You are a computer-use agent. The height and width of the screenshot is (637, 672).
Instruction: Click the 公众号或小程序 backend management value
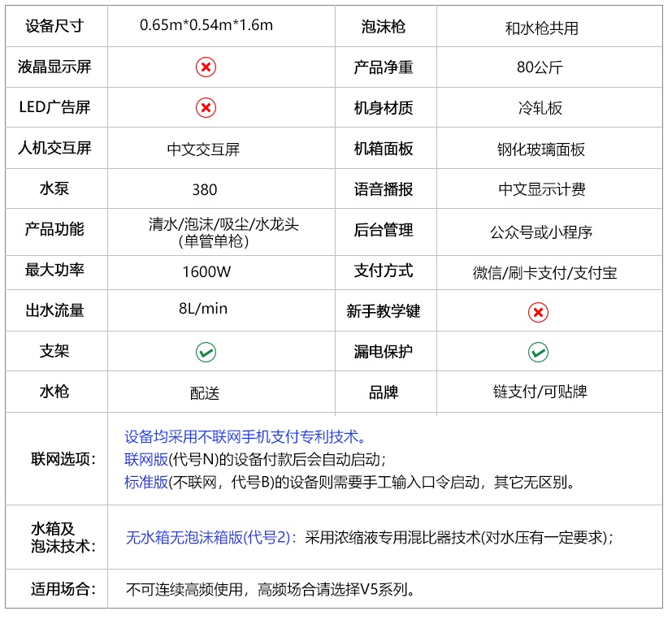point(541,232)
